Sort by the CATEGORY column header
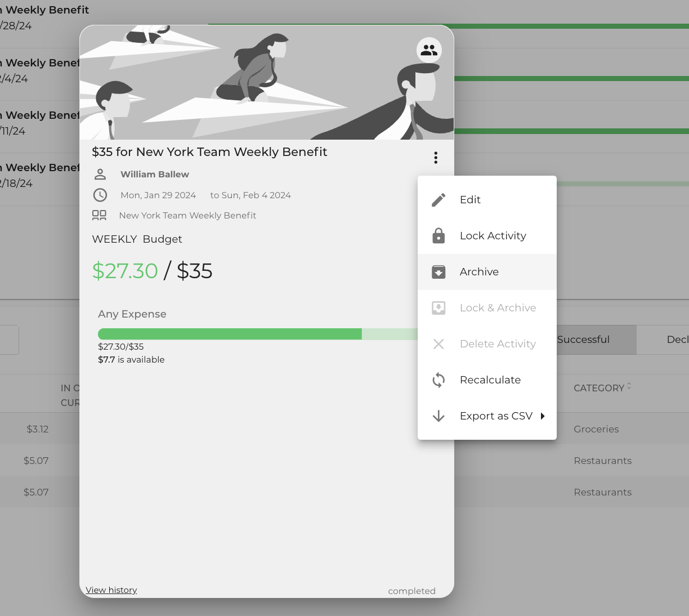The height and width of the screenshot is (616, 689). pyautogui.click(x=602, y=388)
